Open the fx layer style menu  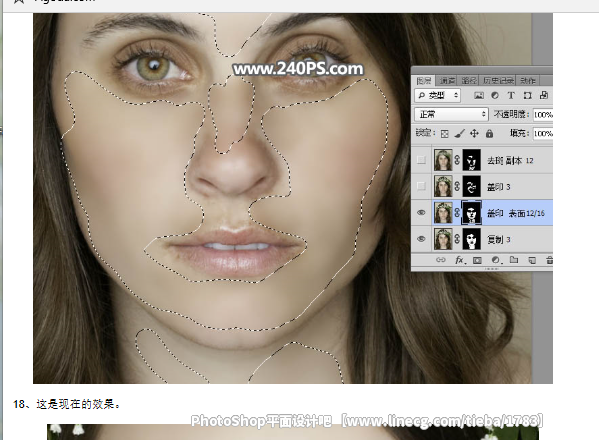pos(460,260)
